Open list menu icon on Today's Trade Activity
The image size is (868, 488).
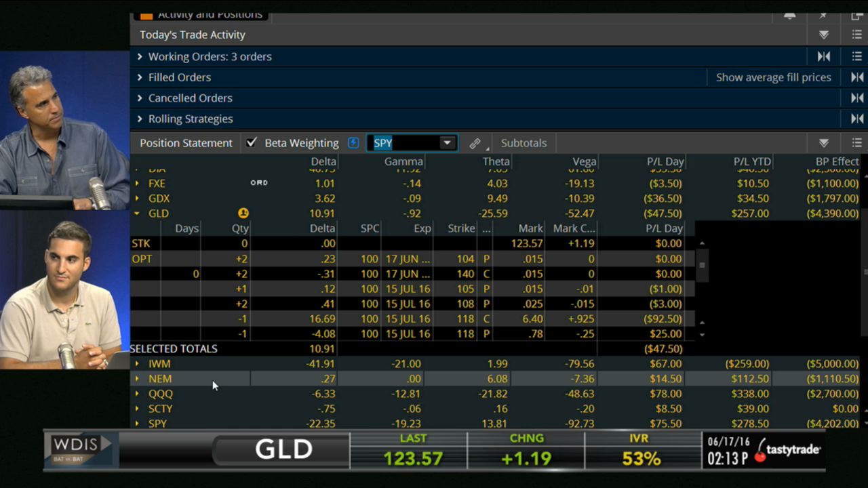(857, 35)
